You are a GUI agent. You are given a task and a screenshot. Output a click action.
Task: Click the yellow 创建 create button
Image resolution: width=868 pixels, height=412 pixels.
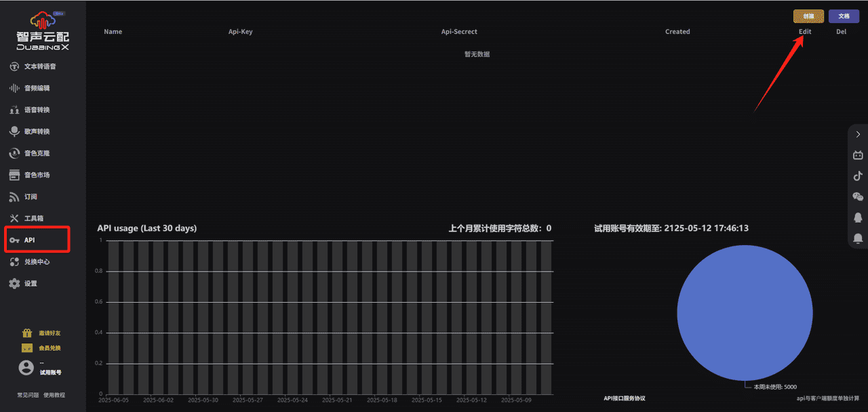(808, 16)
